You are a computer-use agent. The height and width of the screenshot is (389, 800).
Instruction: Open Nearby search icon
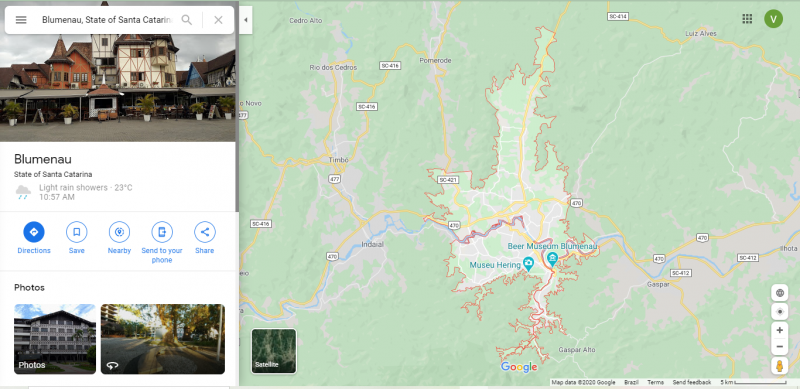click(x=119, y=232)
